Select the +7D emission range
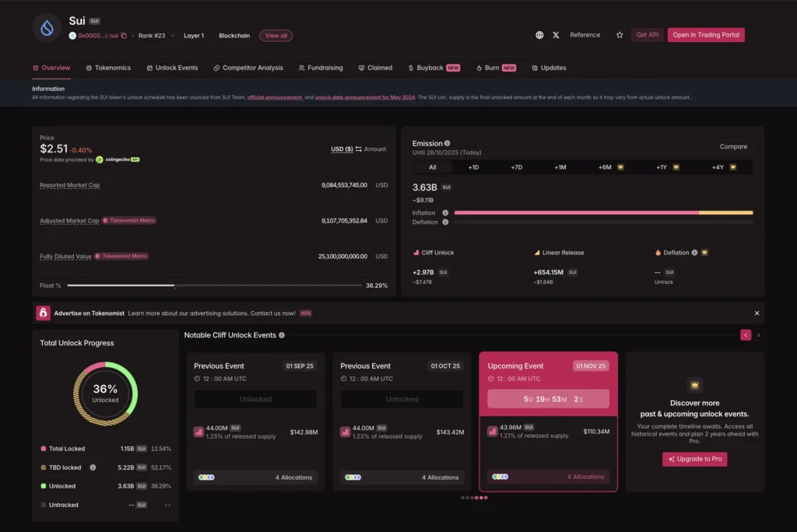The height and width of the screenshot is (532, 797). click(x=517, y=167)
